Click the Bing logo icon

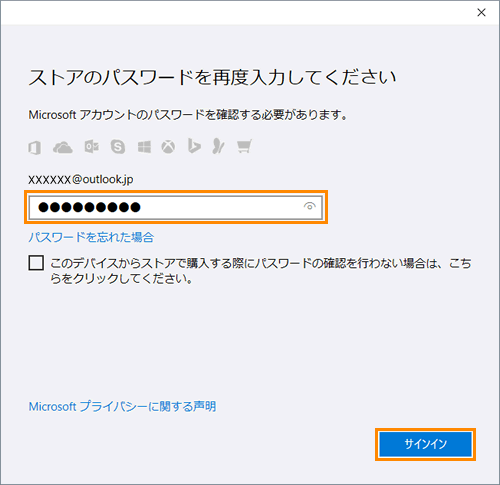[x=194, y=146]
